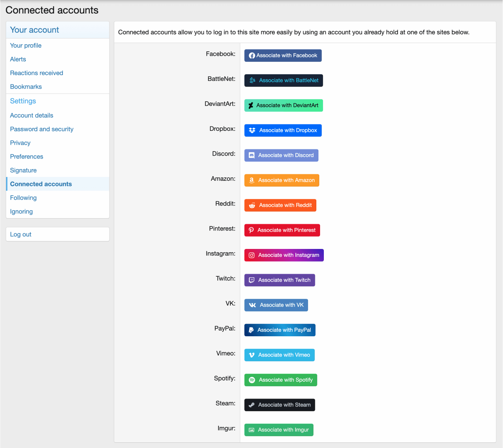Click the Discord logo icon
This screenshot has height=448, width=503.
252,155
